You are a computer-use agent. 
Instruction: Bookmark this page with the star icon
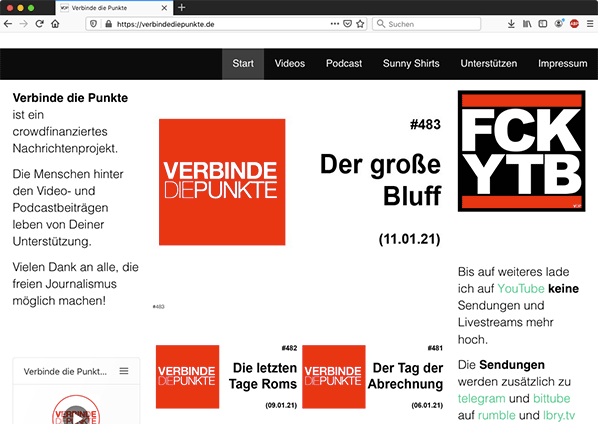360,24
